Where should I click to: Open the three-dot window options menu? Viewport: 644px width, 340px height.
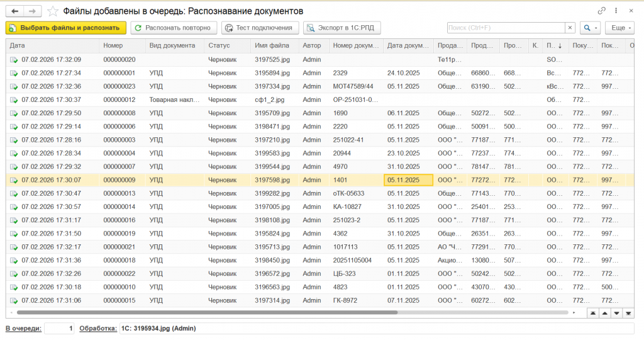pos(616,11)
